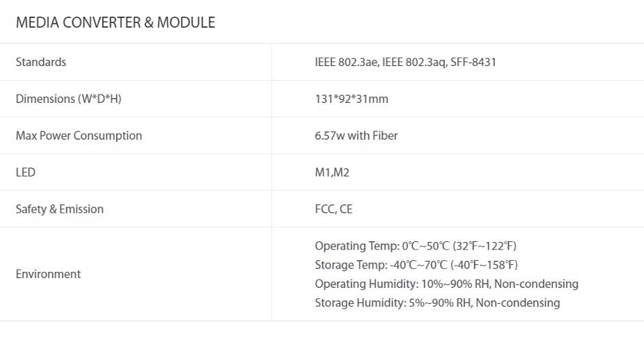Click the Storage Humidity specification line
Screen dimensions: 644x347
[x=437, y=302]
